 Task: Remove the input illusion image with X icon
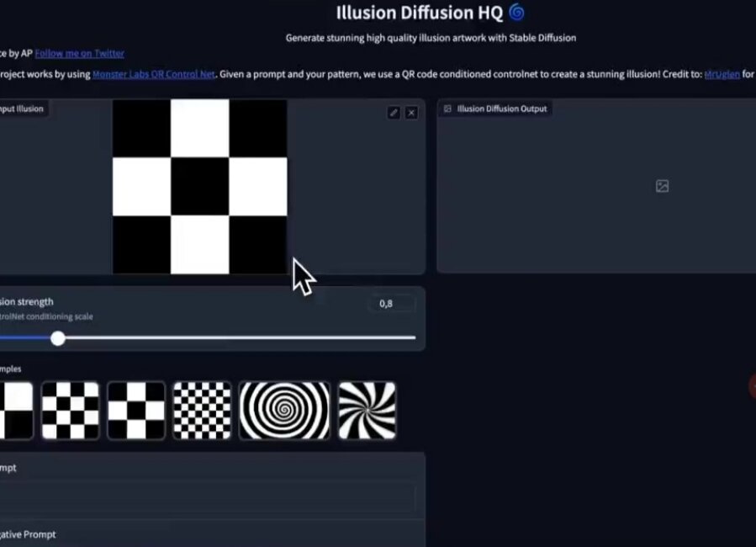click(x=411, y=113)
